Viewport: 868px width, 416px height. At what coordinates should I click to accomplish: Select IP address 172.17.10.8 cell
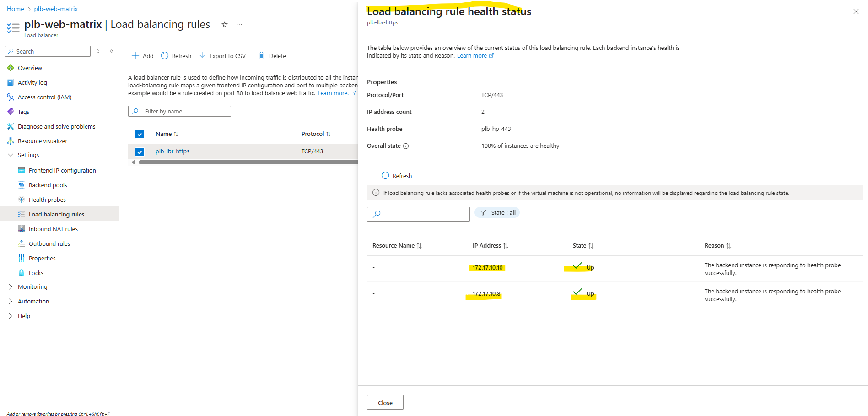pos(486,294)
